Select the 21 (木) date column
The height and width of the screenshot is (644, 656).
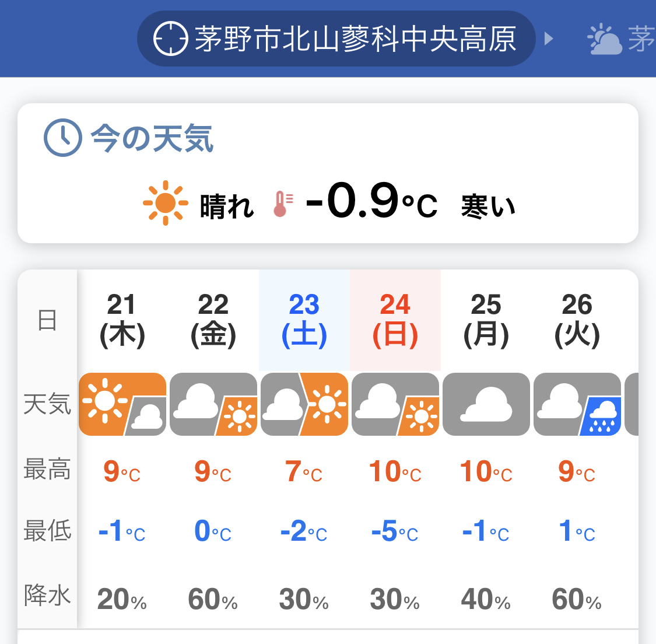tap(122, 320)
